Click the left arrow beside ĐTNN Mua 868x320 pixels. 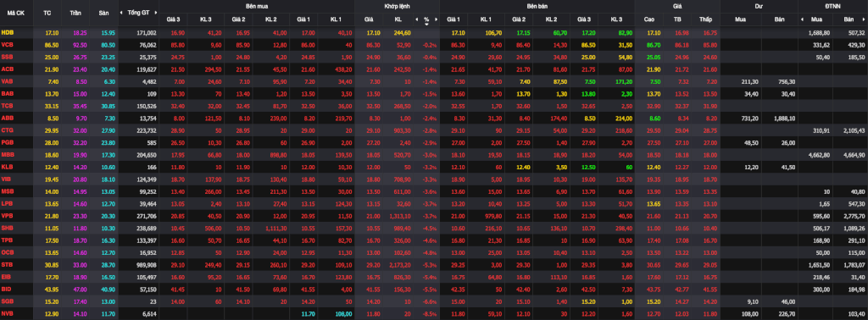pyautogui.click(x=804, y=19)
